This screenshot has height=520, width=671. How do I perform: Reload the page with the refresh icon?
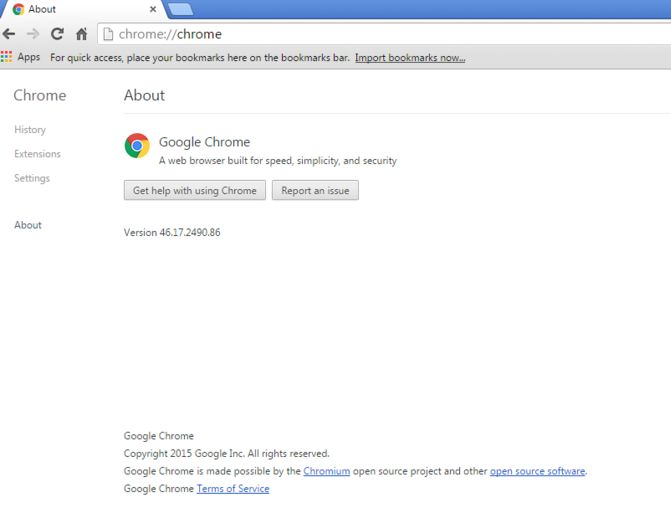click(x=57, y=34)
